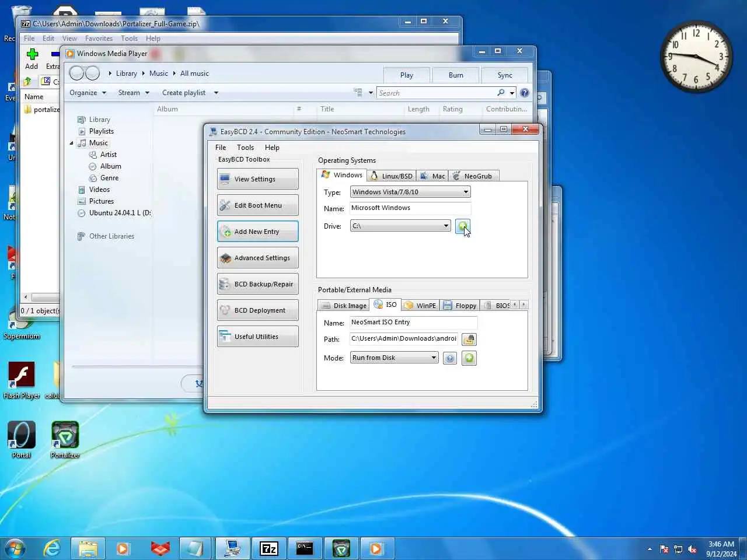Open the command prompt taskbar icon
This screenshot has width=747, height=560.
pos(305,548)
